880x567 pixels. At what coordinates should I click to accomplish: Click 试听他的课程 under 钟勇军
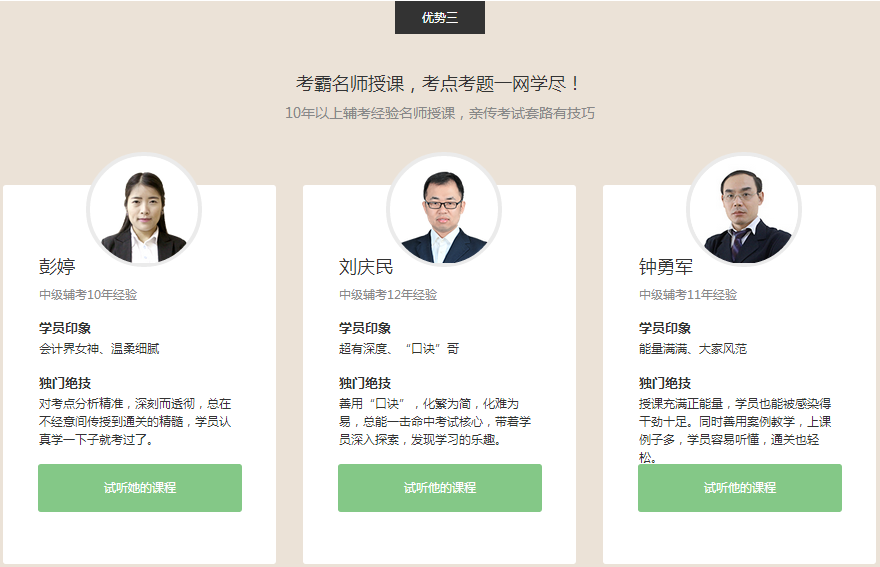740,488
